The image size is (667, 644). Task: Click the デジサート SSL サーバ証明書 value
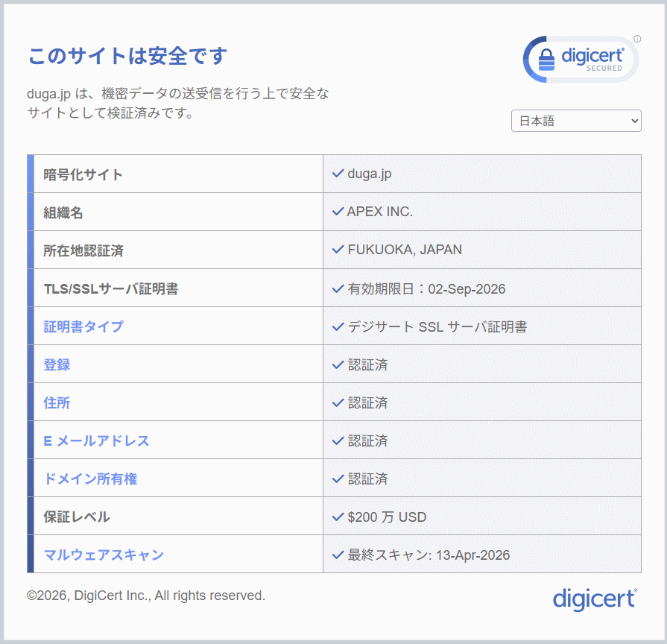tap(437, 326)
